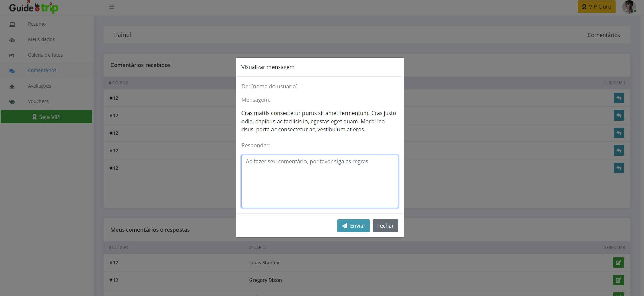Click the Comentários chat bubbles icon
This screenshot has height=296, width=644.
click(x=12, y=71)
